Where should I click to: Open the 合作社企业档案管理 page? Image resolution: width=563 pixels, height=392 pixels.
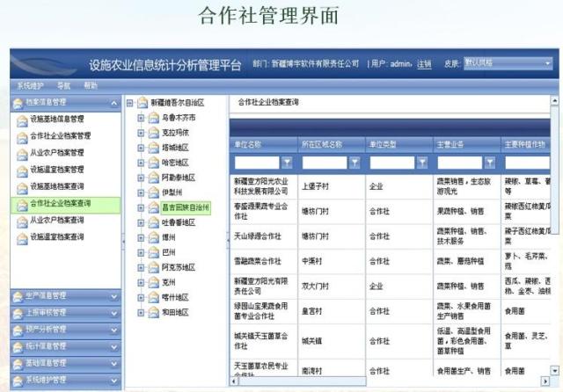60,136
